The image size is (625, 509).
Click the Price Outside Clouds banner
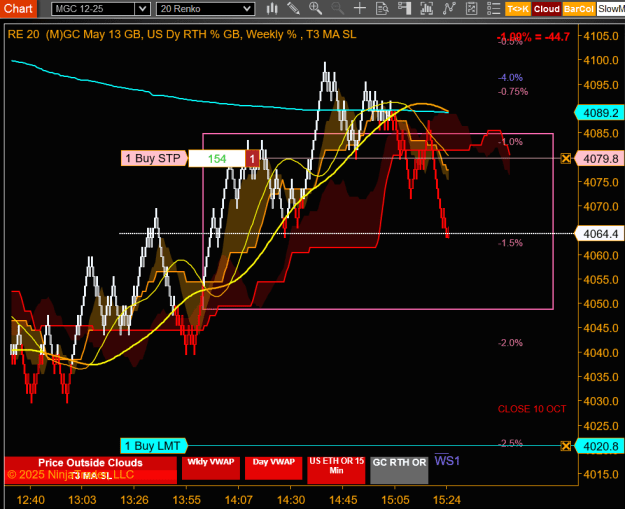point(90,463)
